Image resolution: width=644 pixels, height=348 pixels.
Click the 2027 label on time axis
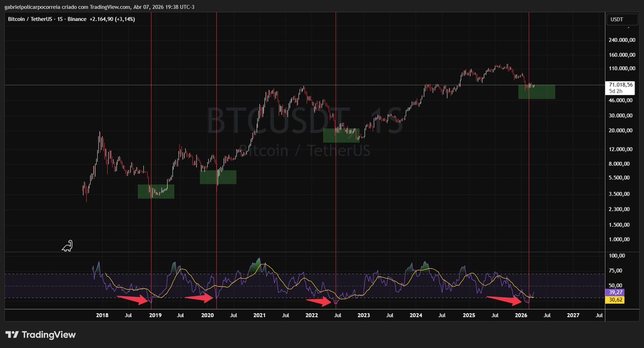(x=573, y=316)
